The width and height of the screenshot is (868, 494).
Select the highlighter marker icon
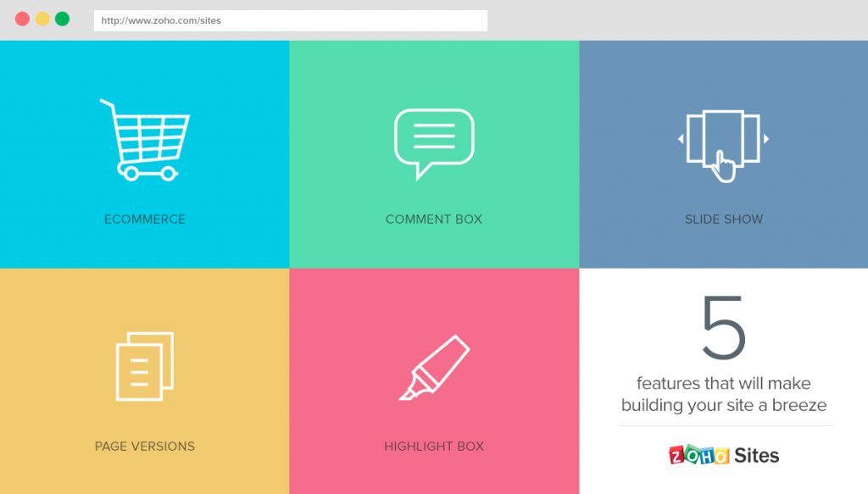(434, 368)
